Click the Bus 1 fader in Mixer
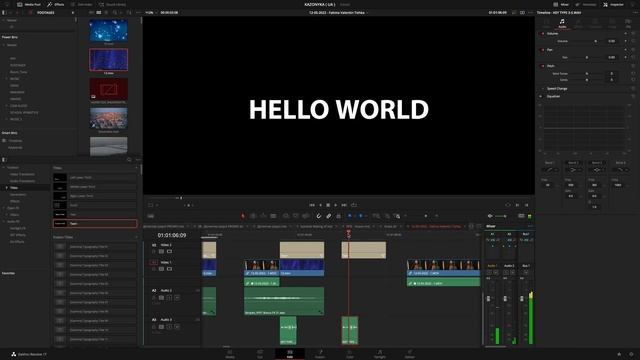This screenshot has height=360, width=640. 522,299
